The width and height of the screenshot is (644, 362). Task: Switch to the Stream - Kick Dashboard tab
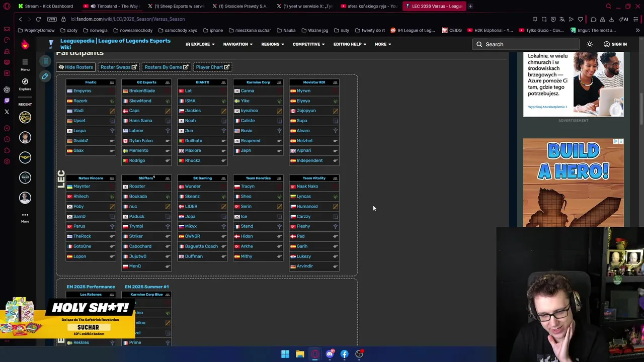coord(46,6)
